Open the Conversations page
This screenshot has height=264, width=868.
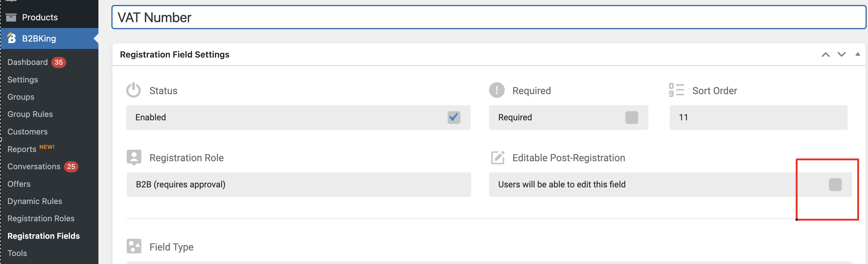(34, 166)
